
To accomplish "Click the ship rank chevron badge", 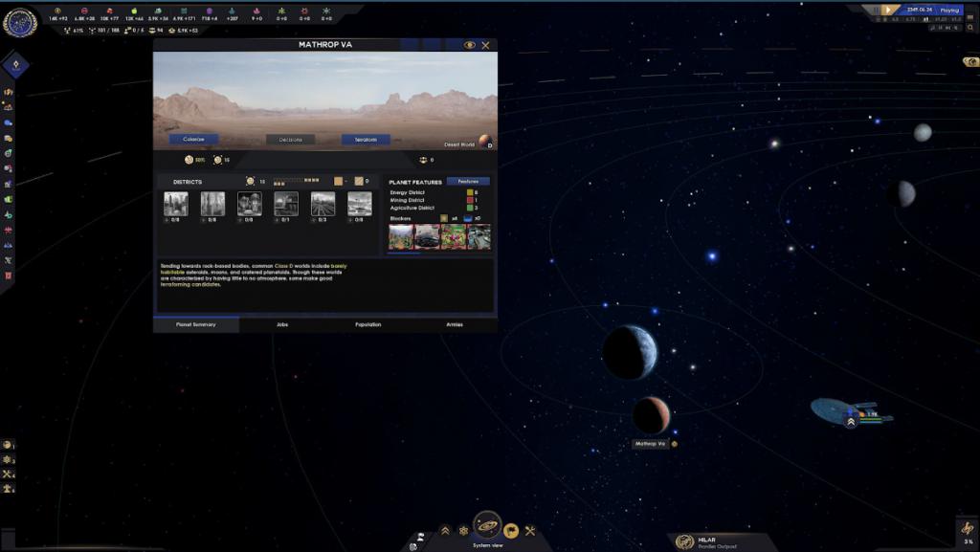I will click(x=851, y=422).
